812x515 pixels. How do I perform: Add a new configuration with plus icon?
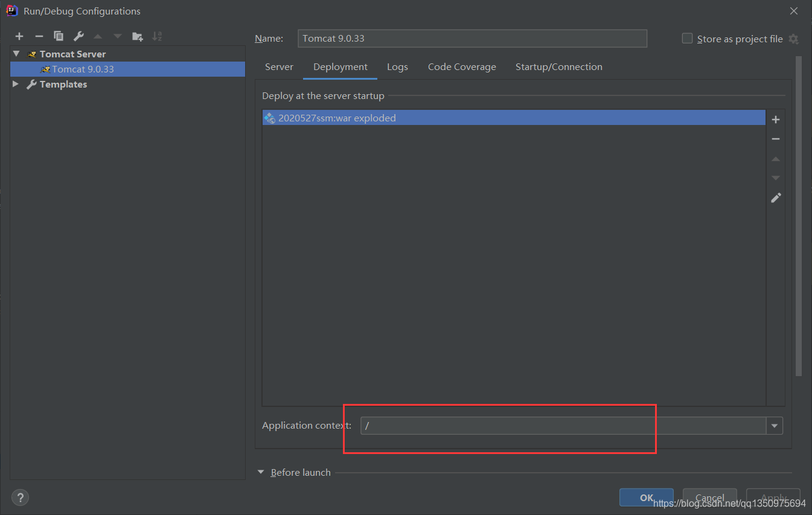coord(19,36)
